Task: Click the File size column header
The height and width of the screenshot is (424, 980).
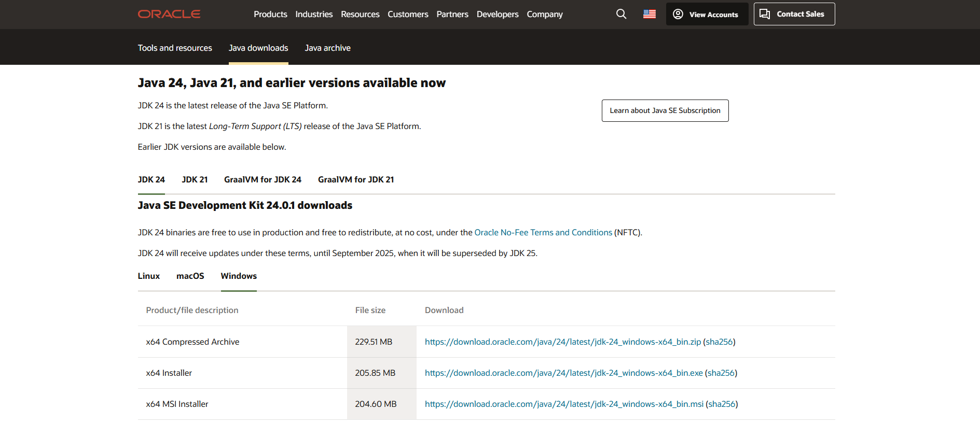Action: pos(370,310)
